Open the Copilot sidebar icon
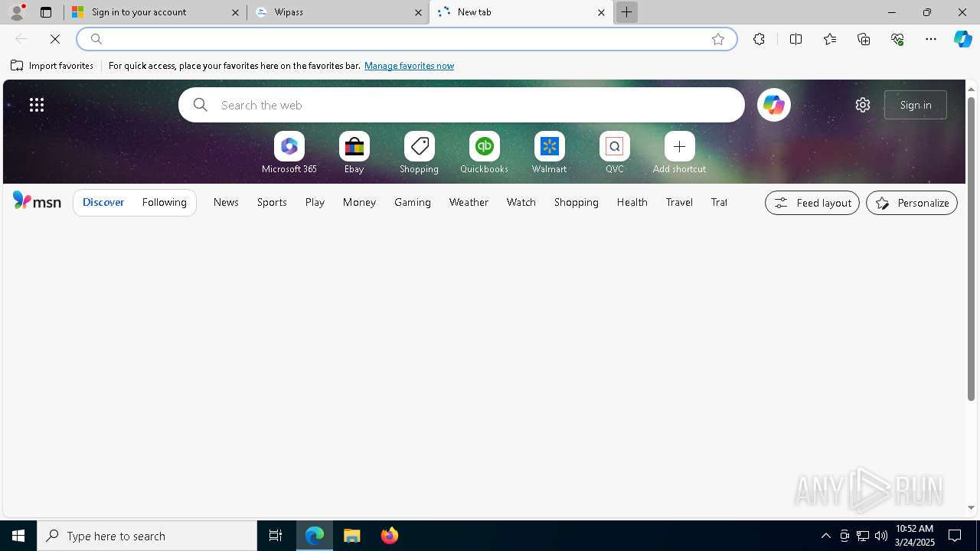Screen dimensions: 980x551 [x=963, y=39]
